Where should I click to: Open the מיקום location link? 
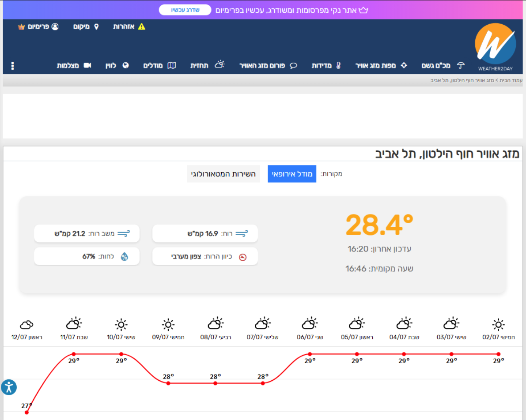pos(82,27)
